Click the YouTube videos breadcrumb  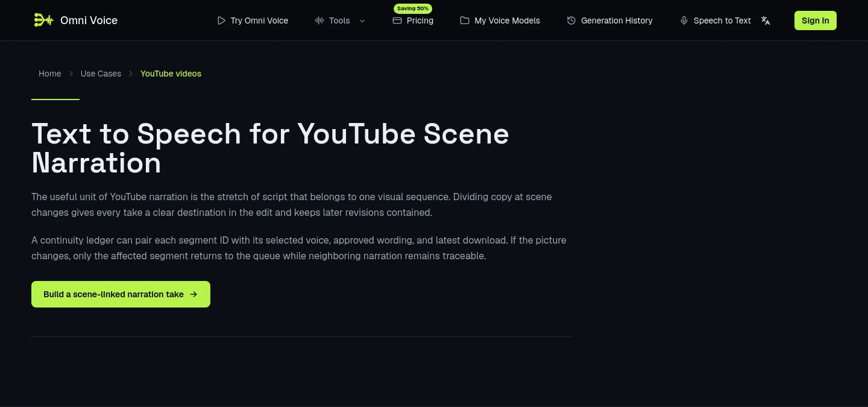[x=171, y=74]
